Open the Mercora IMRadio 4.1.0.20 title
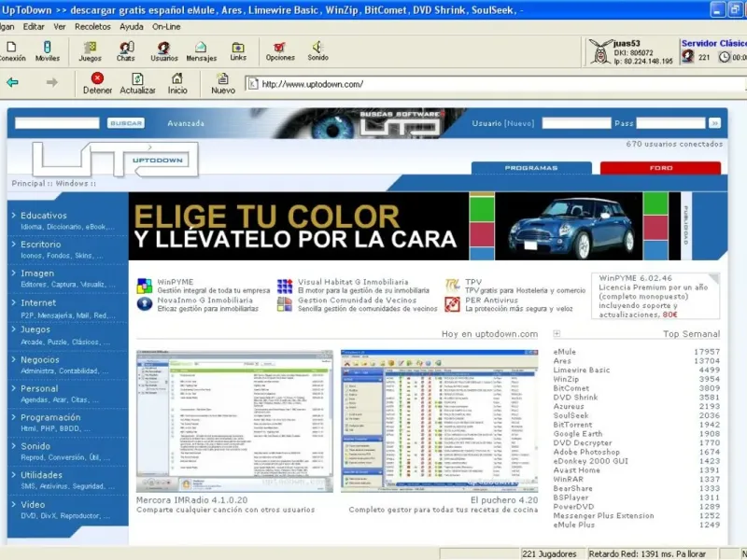 click(x=192, y=500)
